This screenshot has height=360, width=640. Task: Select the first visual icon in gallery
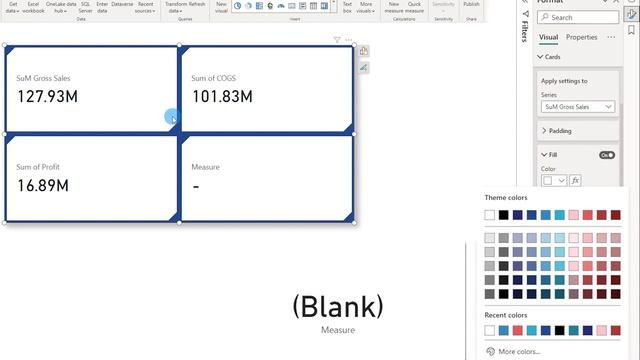[238, 6]
